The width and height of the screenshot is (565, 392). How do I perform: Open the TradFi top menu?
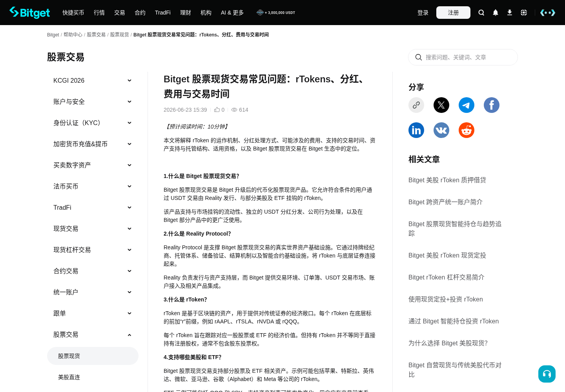pyautogui.click(x=163, y=13)
